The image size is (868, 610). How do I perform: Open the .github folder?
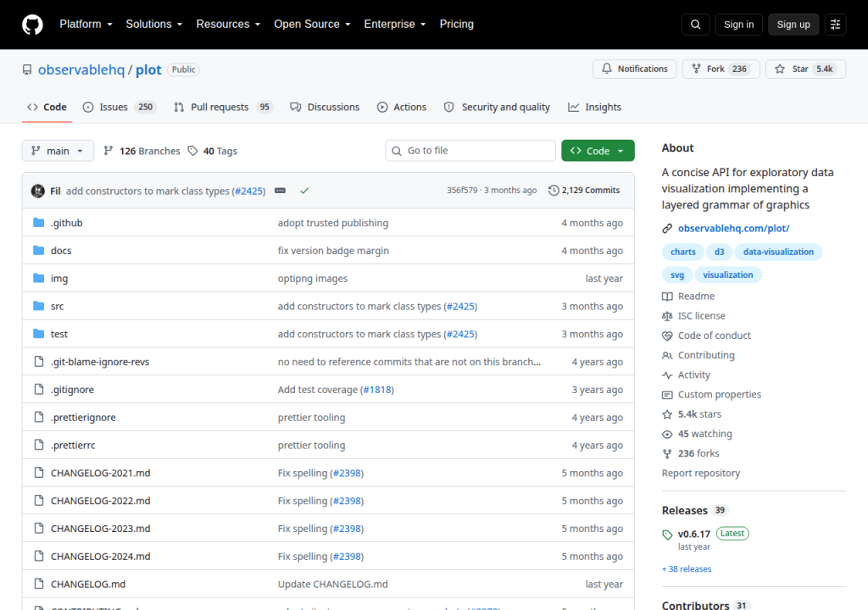pos(66,223)
